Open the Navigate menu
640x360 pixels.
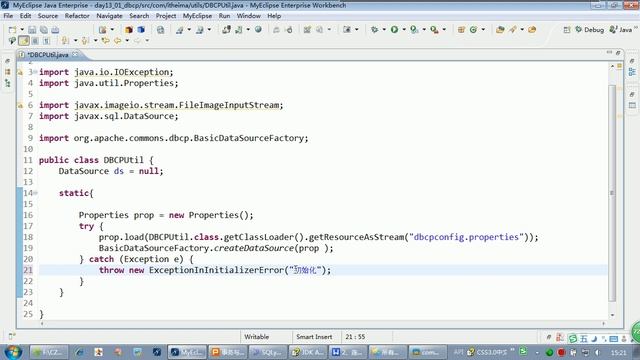(x=109, y=16)
